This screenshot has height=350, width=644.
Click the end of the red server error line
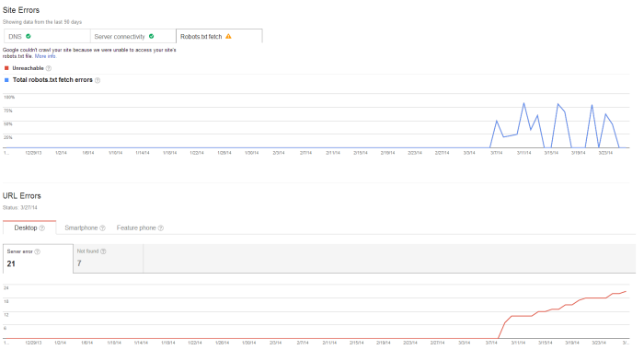[x=626, y=291]
